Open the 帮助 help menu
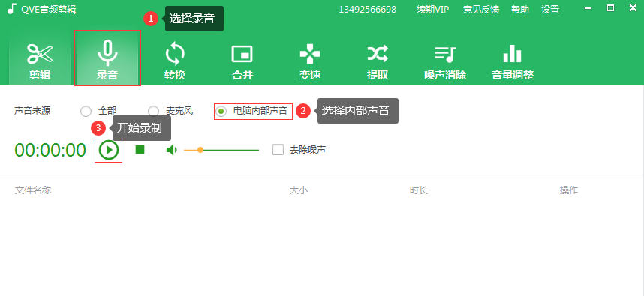The image size is (644, 296). (x=520, y=10)
